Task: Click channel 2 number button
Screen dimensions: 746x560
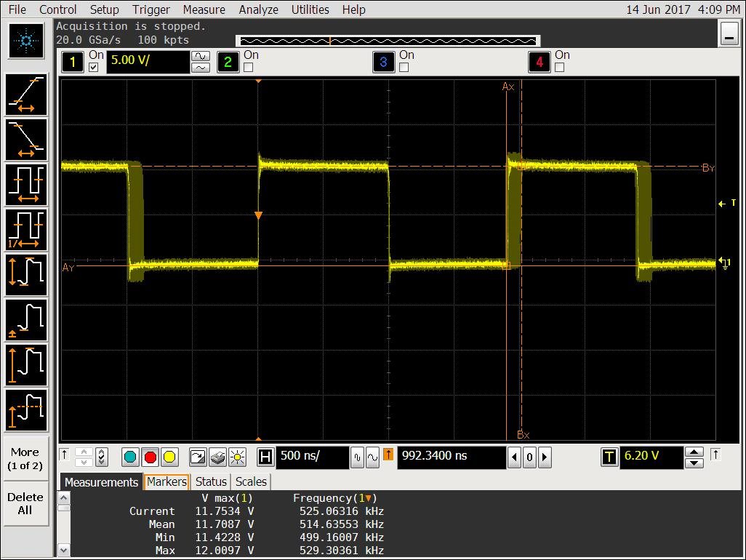Action: click(228, 62)
